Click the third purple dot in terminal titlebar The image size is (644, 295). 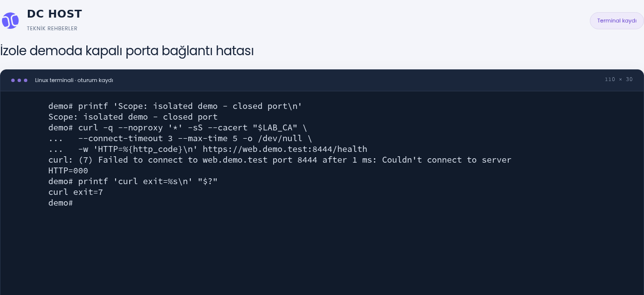[26, 80]
